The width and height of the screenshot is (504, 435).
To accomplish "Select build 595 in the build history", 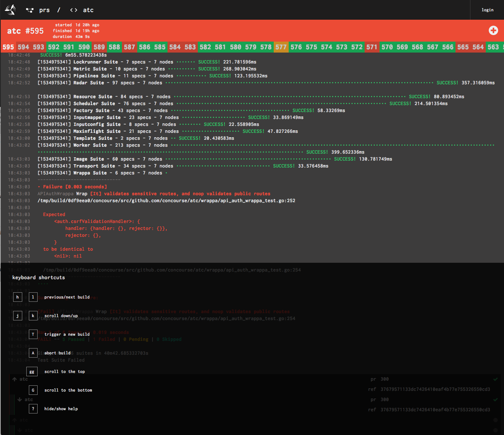I will 8,47.
